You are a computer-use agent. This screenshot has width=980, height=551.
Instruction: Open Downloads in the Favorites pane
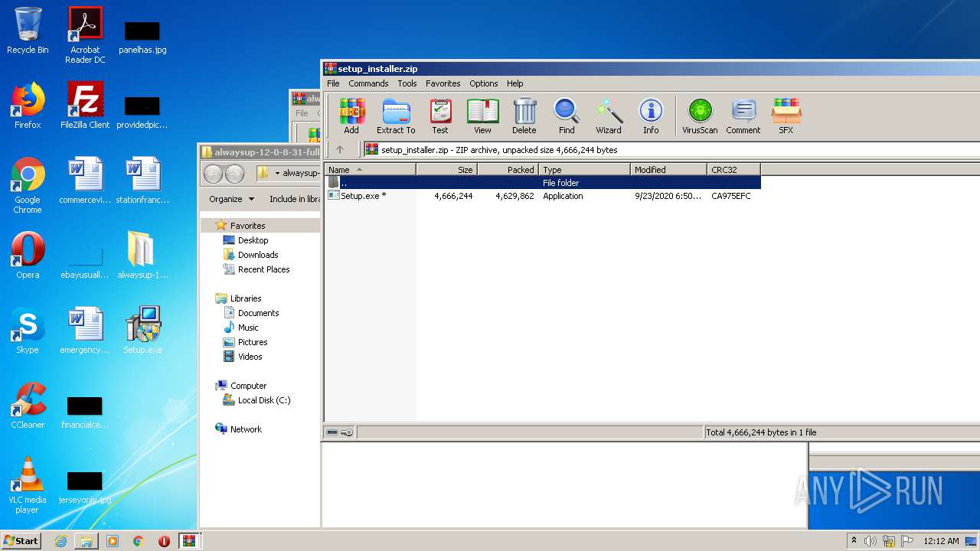coord(257,255)
